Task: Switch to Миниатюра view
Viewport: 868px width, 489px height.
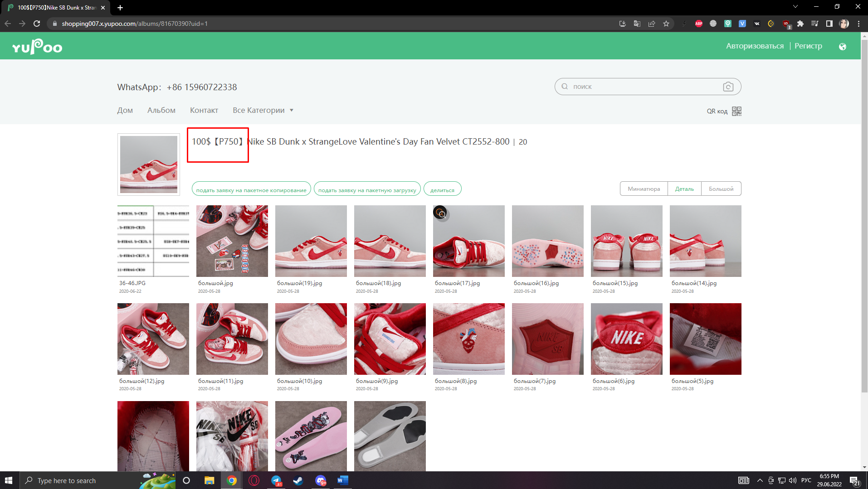Action: tap(644, 189)
